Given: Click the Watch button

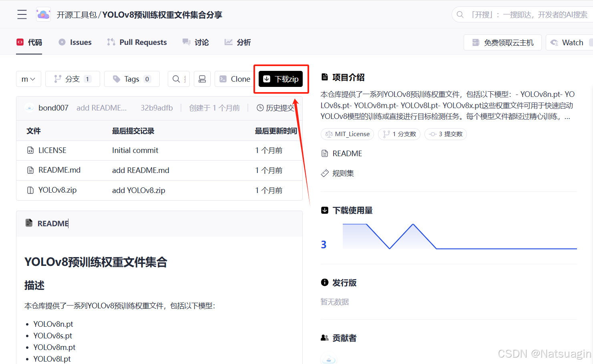Looking at the screenshot, I should click(x=569, y=42).
